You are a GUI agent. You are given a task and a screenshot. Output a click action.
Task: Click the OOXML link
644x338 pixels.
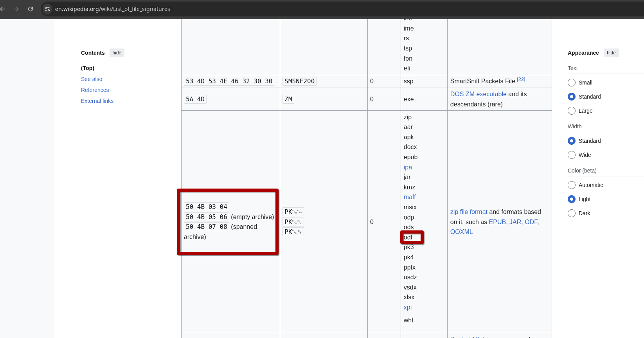pos(461,232)
